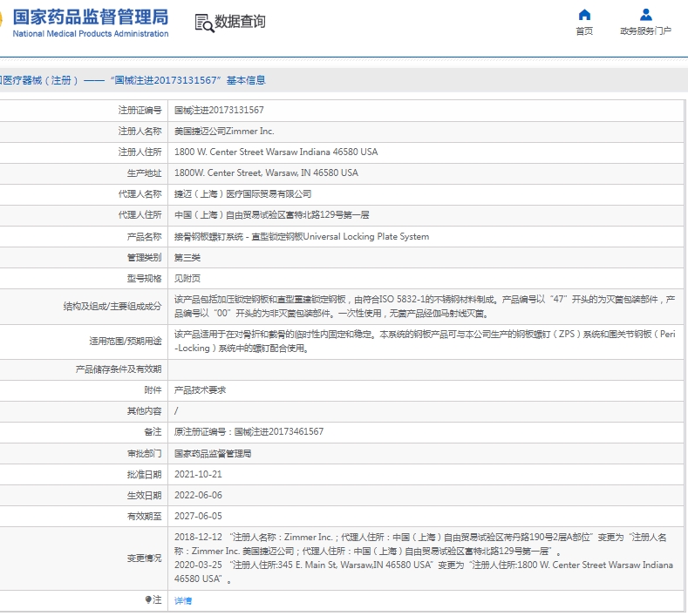The height and width of the screenshot is (616, 688).
Task: Click the 数据查询 heading
Action: 240,21
